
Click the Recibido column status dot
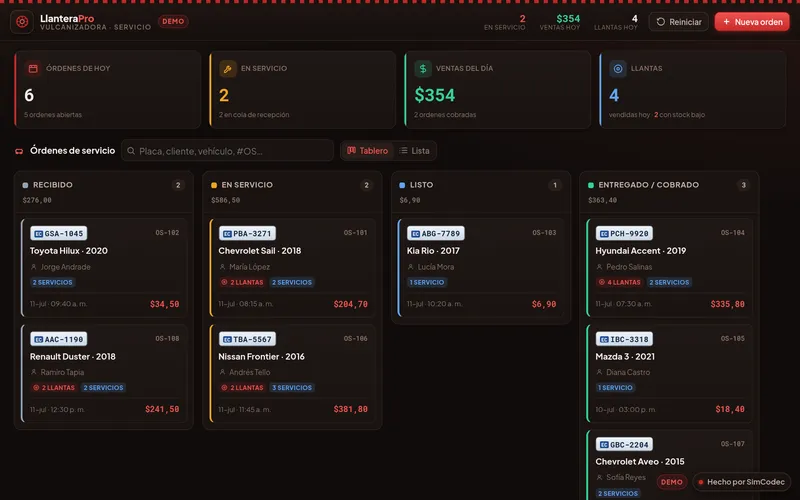pos(26,185)
